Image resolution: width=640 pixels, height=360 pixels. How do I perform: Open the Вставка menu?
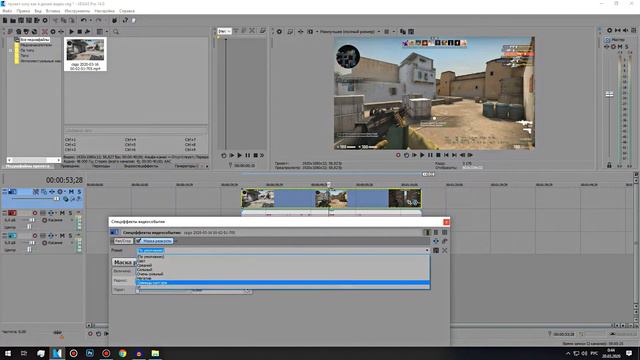(53, 11)
